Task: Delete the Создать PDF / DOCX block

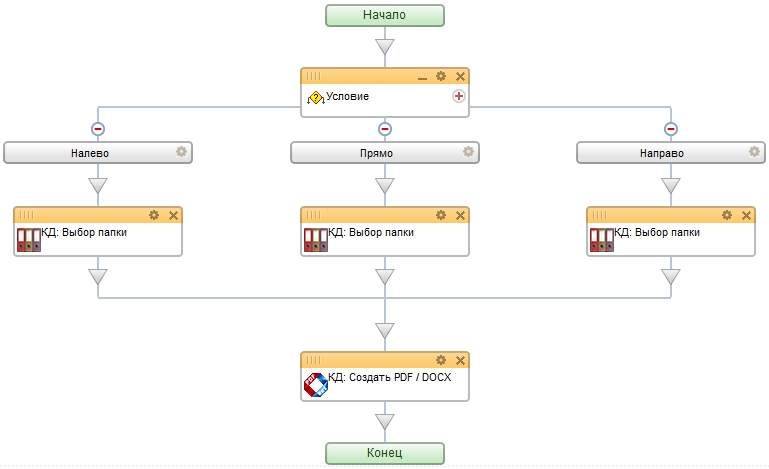Action: pos(460,360)
